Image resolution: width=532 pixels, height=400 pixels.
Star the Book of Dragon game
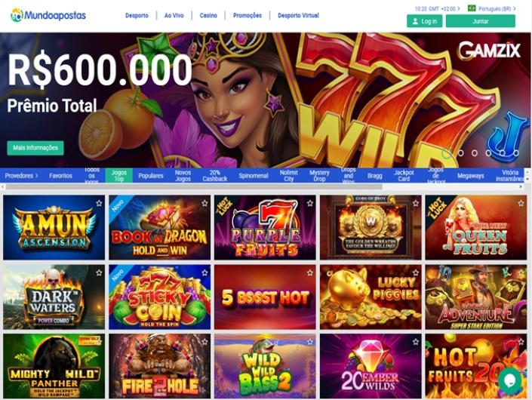coord(204,203)
